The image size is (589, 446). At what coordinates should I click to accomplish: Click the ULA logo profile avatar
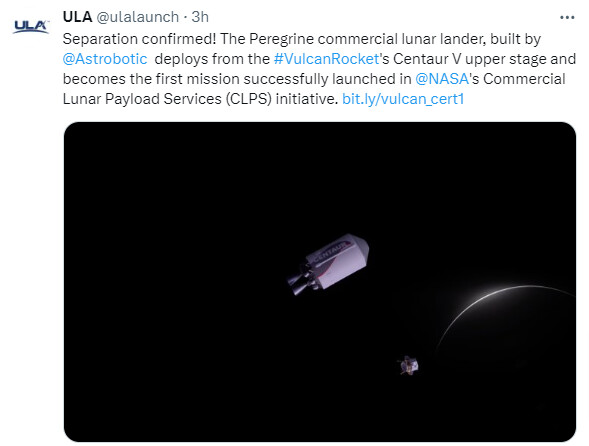(x=31, y=27)
